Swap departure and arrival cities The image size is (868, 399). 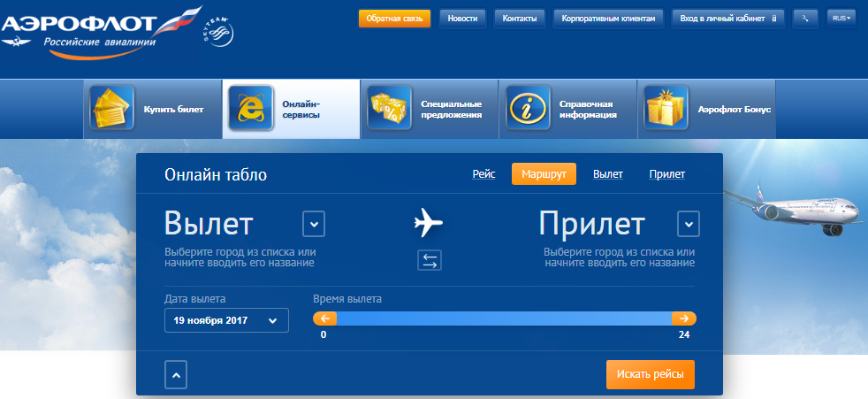click(429, 260)
